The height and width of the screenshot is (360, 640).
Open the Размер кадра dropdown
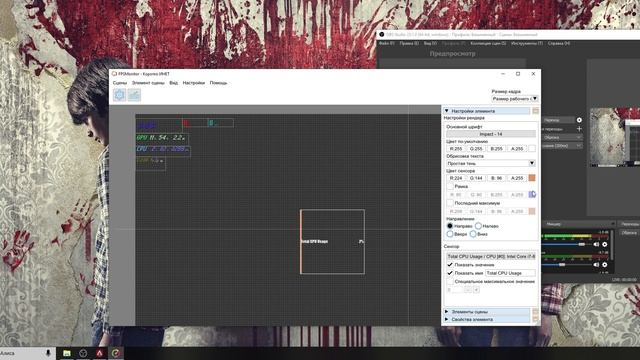pos(515,99)
